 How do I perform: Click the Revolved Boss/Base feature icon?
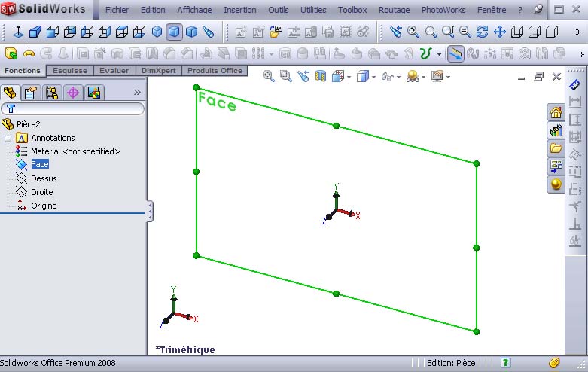click(x=29, y=54)
